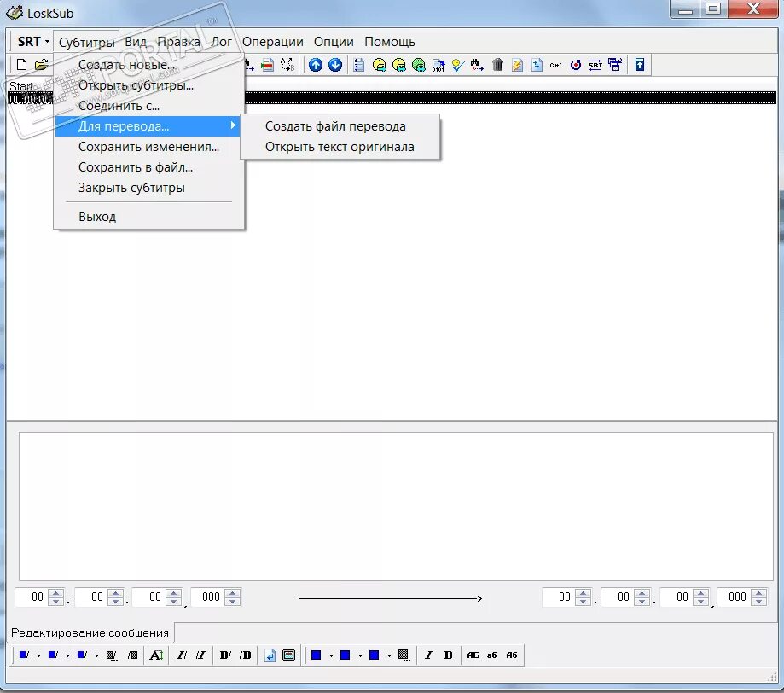Click the '/I' close italic tag icon
The image size is (784, 693).
point(200,655)
